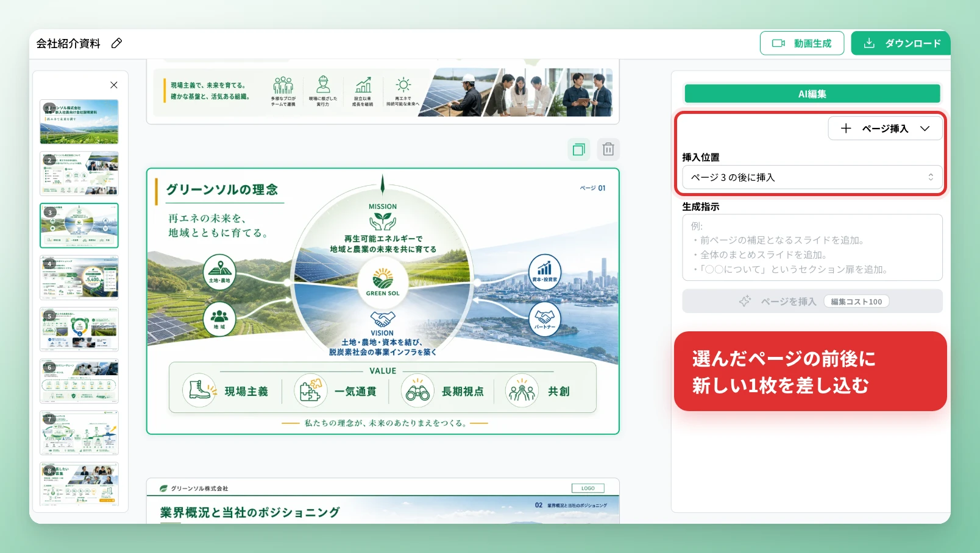Select slide 8 thumbnail

point(79,484)
